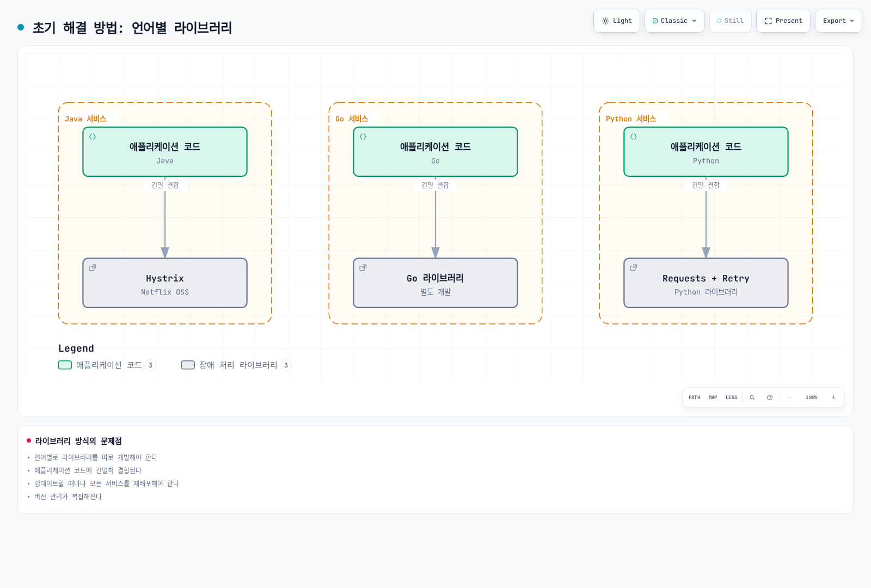This screenshot has height=588, width=871.
Task: Select the PATH mode tab
Action: tap(694, 397)
